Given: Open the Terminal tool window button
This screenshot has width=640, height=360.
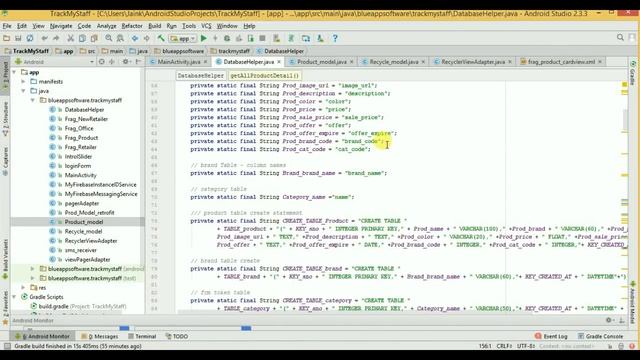Looking at the screenshot, I should 142,336.
